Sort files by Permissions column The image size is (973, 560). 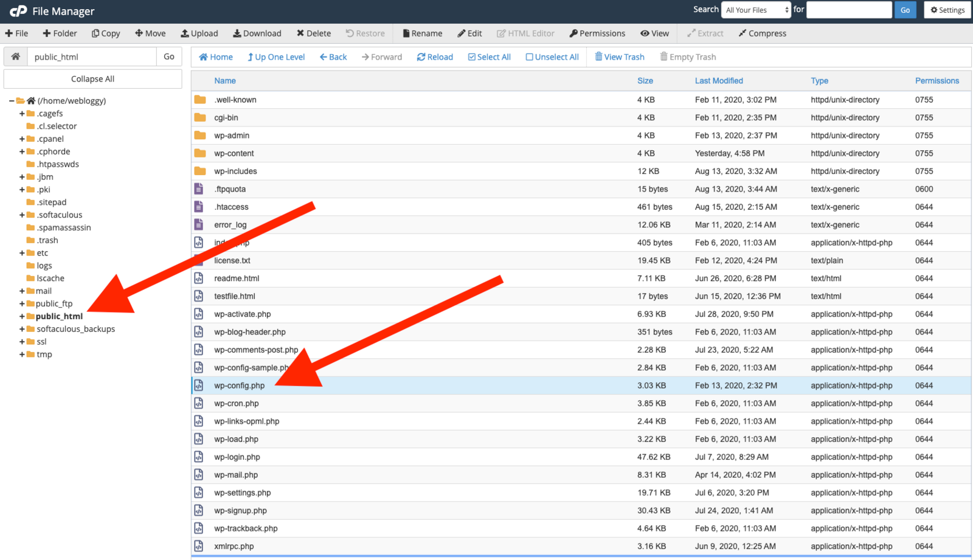[937, 81]
